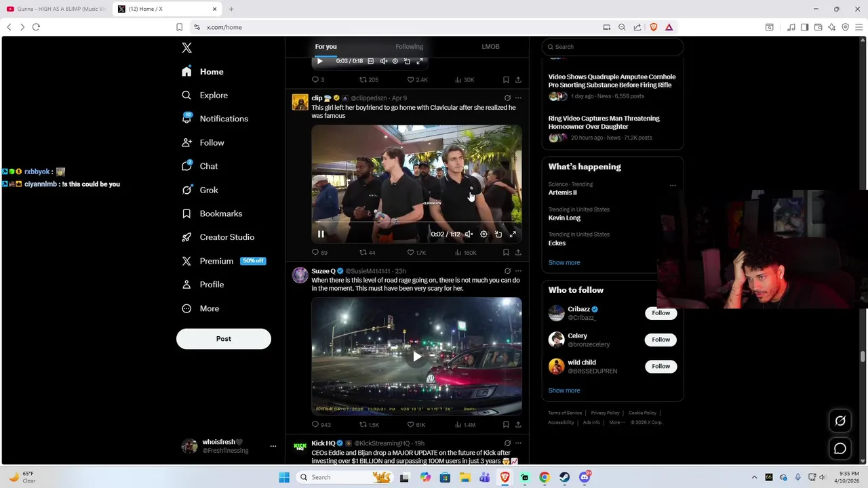Image resolution: width=868 pixels, height=488 pixels.
Task: Bookmark the Suzee Q post
Action: [506, 424]
